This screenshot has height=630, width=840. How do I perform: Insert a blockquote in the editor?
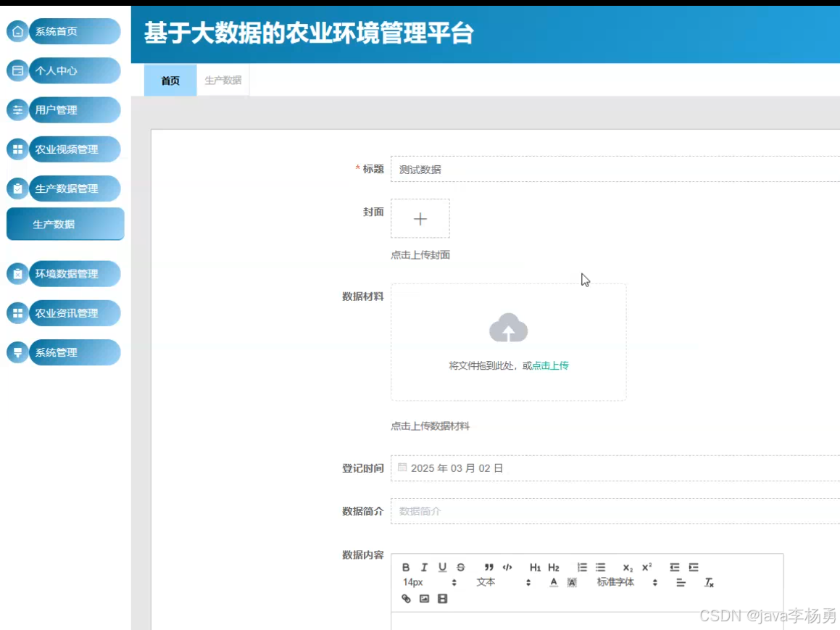(x=488, y=568)
